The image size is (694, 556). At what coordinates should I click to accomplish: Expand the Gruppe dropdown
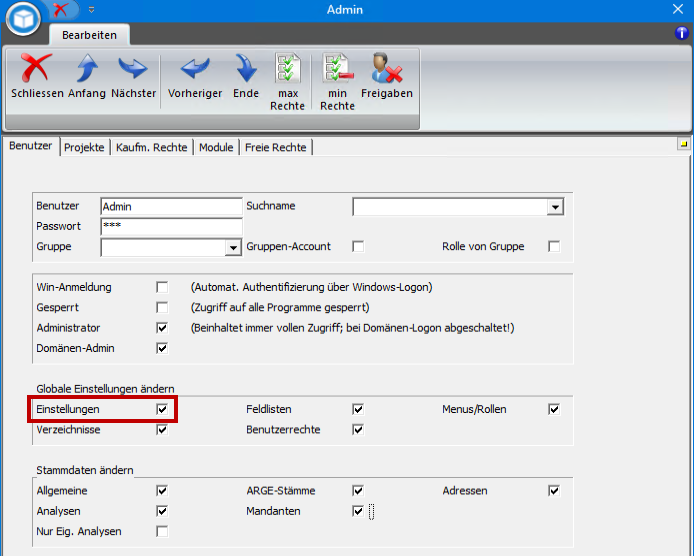pos(235,247)
